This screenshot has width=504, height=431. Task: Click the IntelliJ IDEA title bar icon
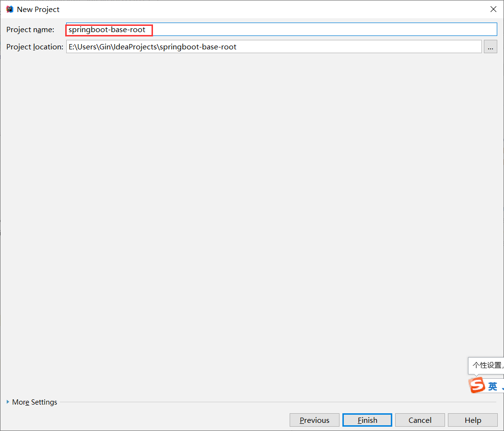[x=10, y=9]
